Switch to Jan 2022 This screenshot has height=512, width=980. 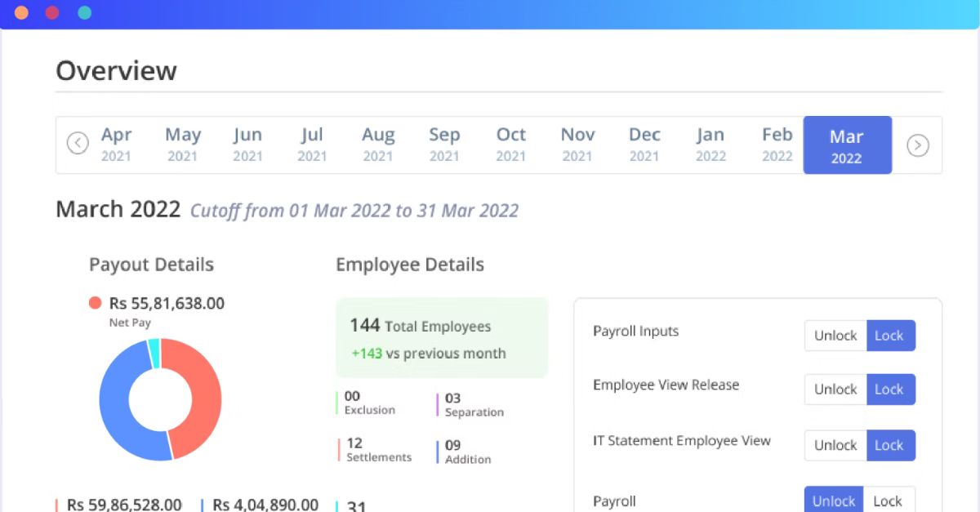click(x=710, y=144)
